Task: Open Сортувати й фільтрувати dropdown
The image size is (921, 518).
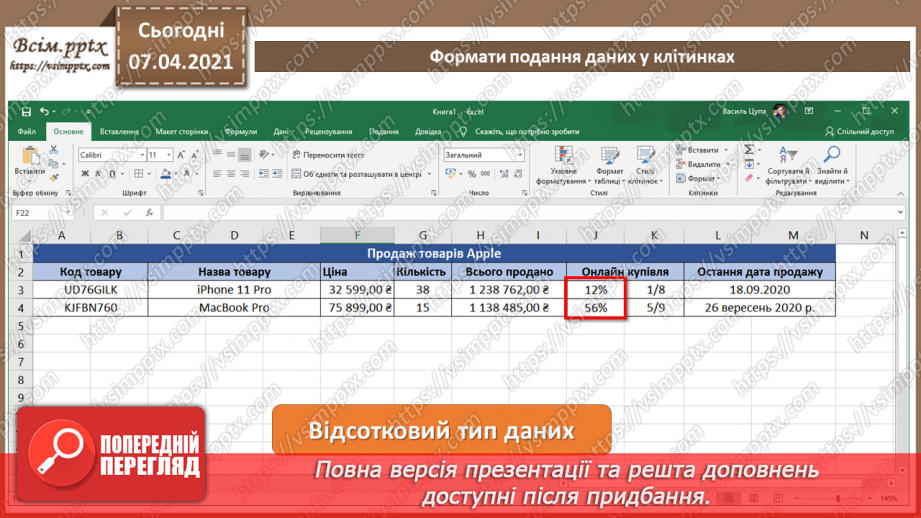Action: pos(788,165)
